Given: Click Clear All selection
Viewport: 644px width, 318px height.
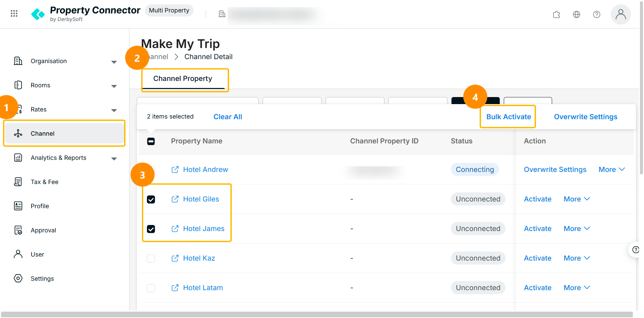Looking at the screenshot, I should click(228, 117).
